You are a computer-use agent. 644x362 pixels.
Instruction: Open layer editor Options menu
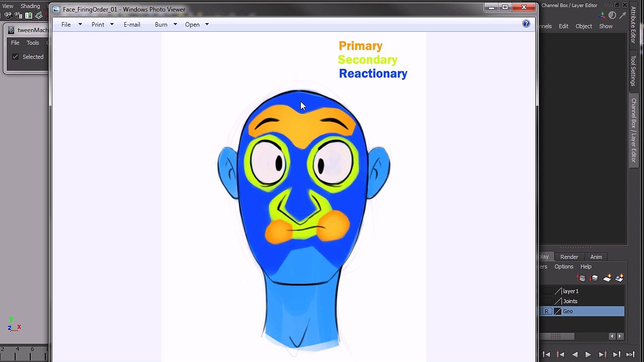click(x=563, y=266)
